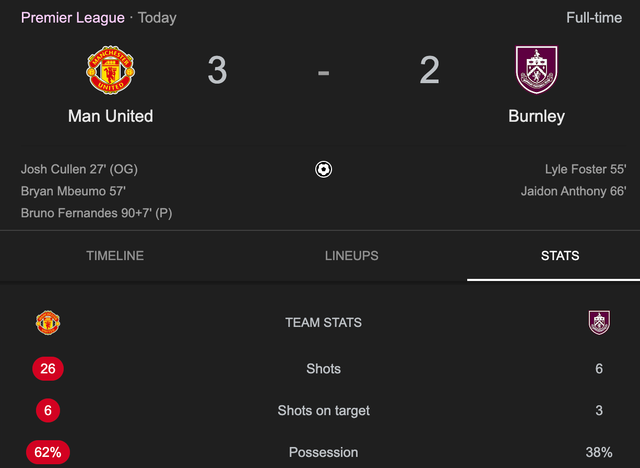Click the 62% possession badge

[48, 452]
